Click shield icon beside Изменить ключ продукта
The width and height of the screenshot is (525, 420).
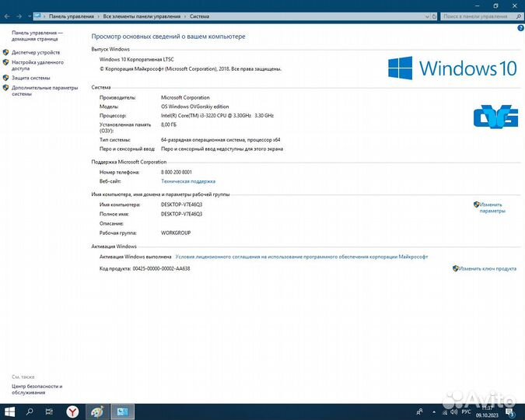tap(455, 268)
